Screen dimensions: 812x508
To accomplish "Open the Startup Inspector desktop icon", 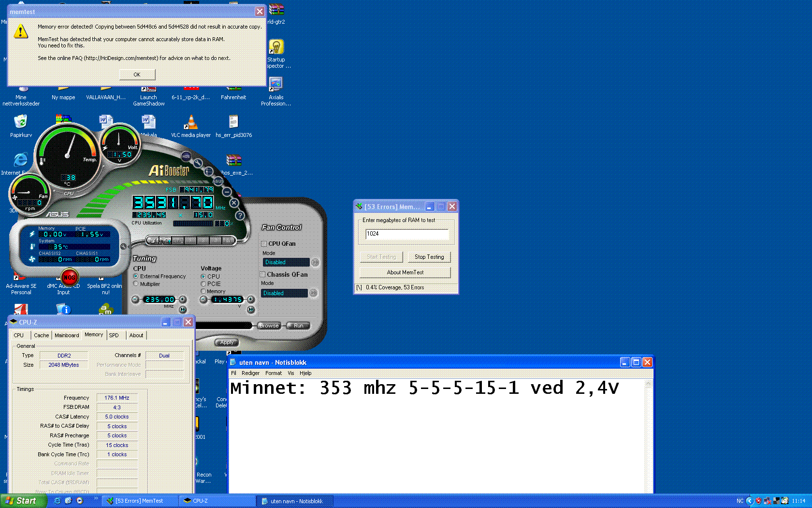I will [276, 54].
